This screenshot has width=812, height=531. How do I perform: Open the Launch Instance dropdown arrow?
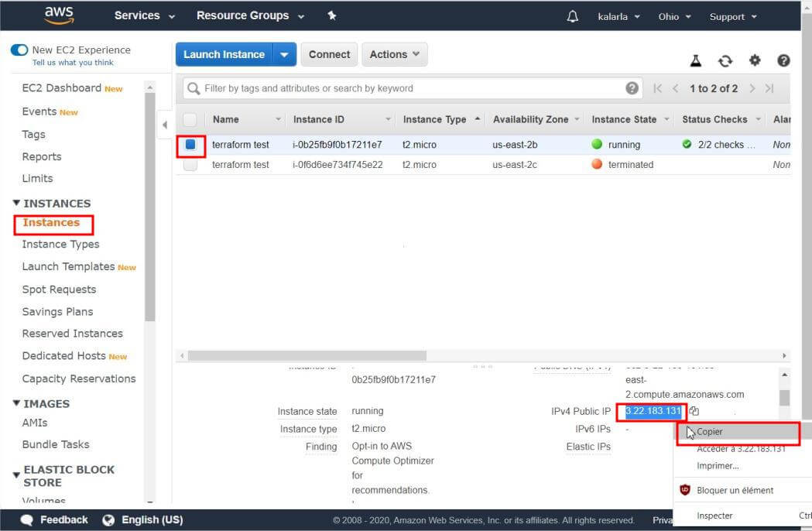(x=284, y=55)
